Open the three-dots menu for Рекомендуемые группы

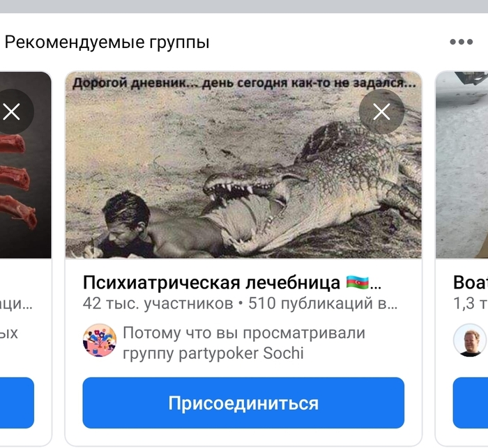pyautogui.click(x=462, y=42)
